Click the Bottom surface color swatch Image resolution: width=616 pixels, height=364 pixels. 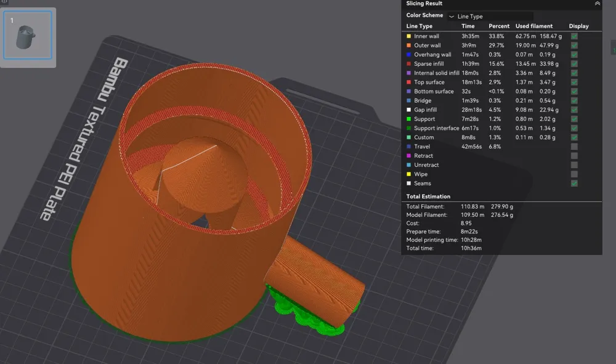408,91
